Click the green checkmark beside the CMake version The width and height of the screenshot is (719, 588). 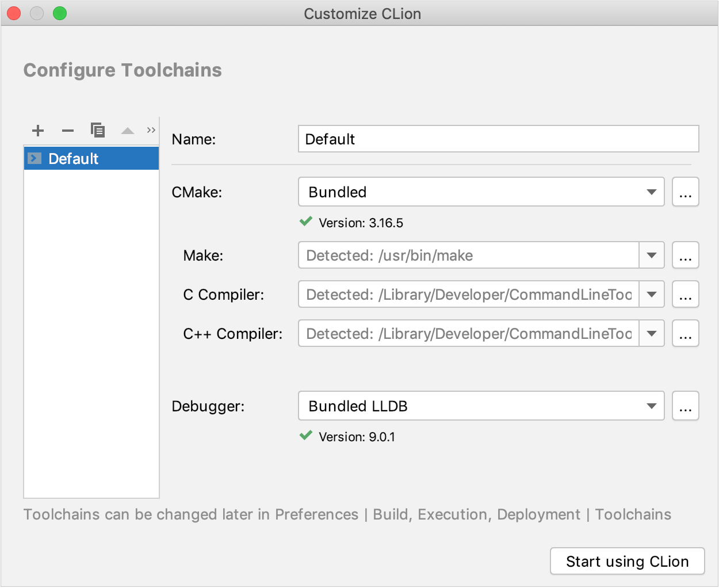pyautogui.click(x=306, y=221)
